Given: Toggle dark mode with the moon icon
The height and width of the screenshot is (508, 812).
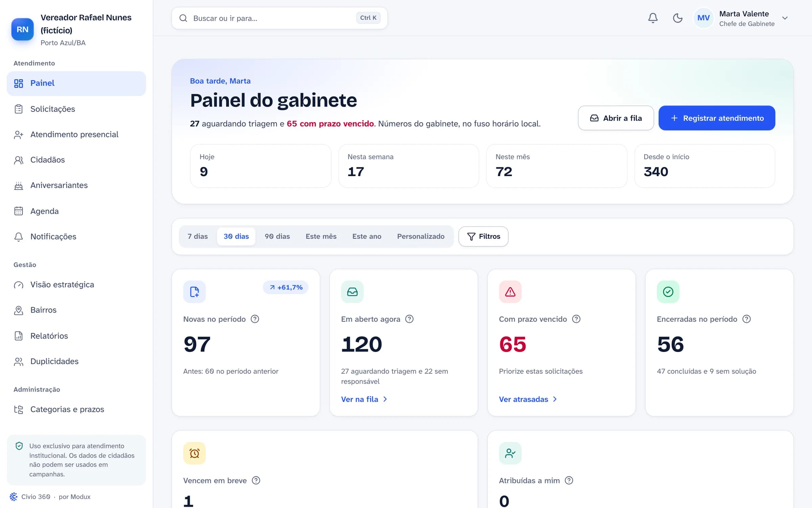Looking at the screenshot, I should 677,18.
